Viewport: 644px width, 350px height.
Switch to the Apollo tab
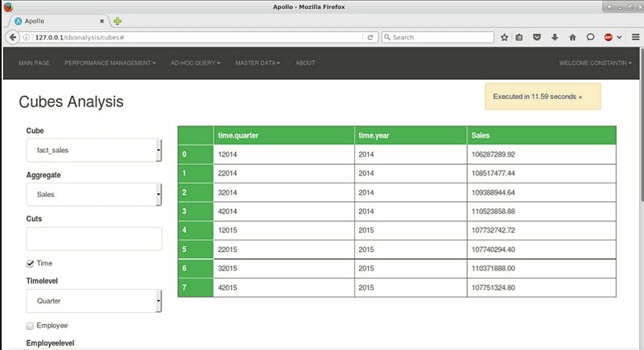pyautogui.click(x=56, y=21)
